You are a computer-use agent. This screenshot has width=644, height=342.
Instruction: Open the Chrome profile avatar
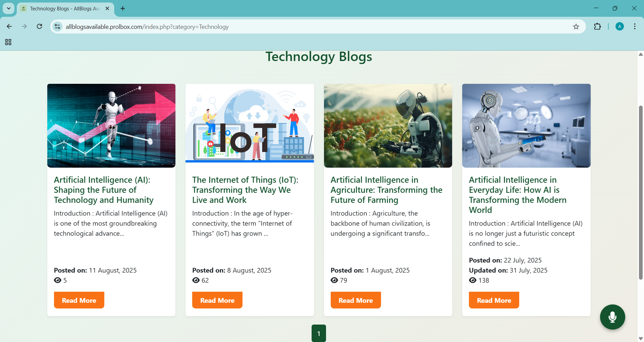[x=620, y=27]
